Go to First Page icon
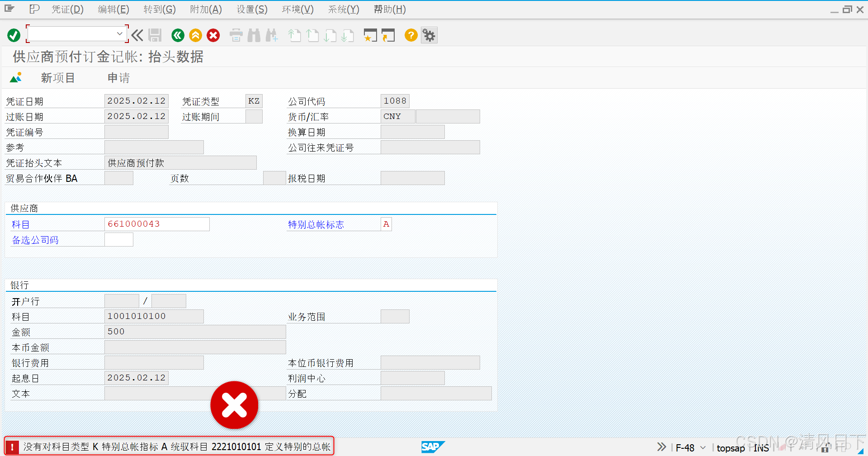 coord(295,35)
